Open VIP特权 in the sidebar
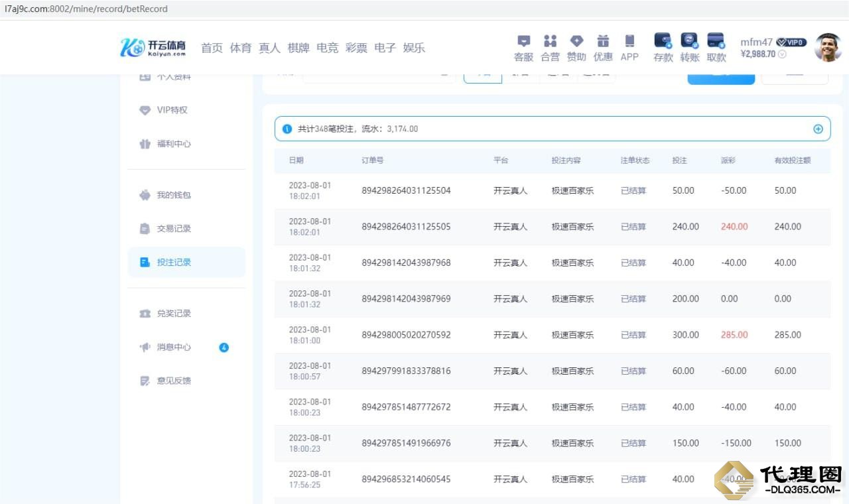 (172, 110)
